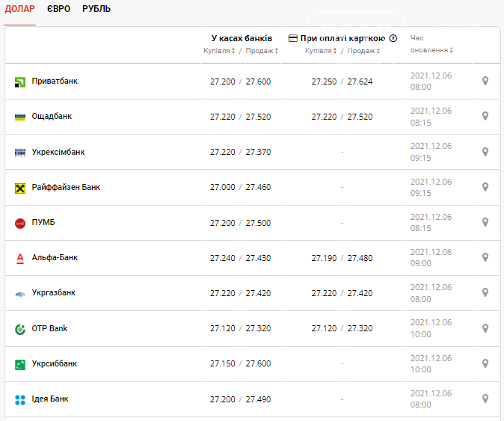
Task: Sort by card payment Продаж rate
Action: click(x=363, y=51)
